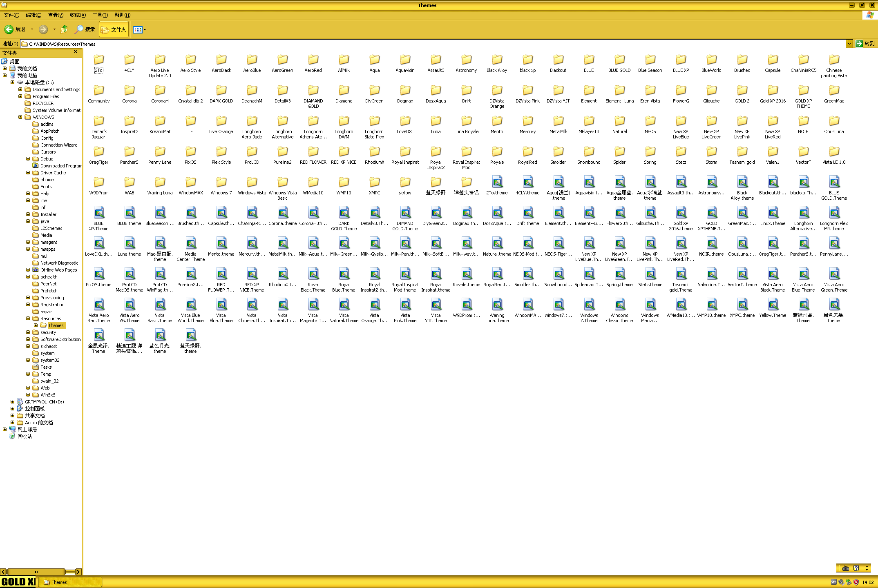
Task: Click the green Back arrow button
Action: point(9,29)
